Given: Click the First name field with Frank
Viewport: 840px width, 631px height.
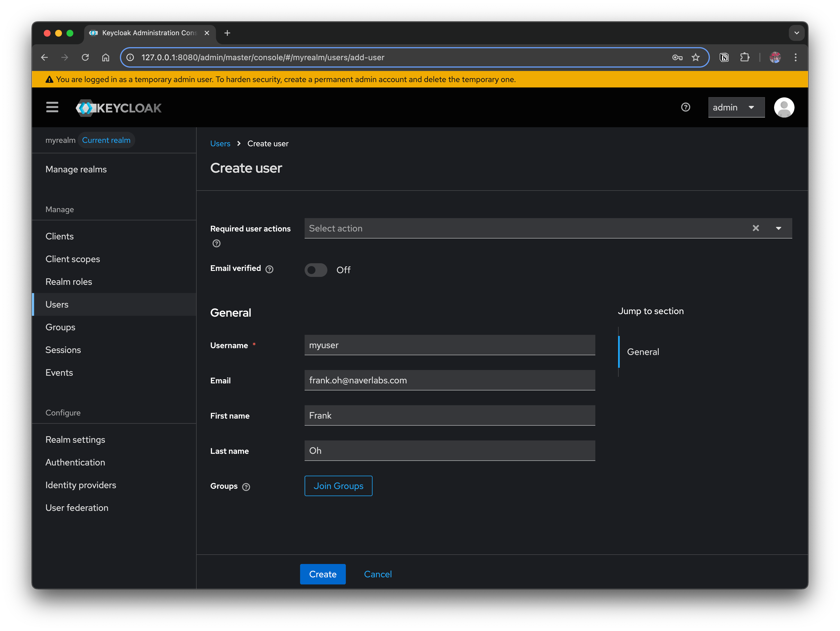Looking at the screenshot, I should (450, 415).
